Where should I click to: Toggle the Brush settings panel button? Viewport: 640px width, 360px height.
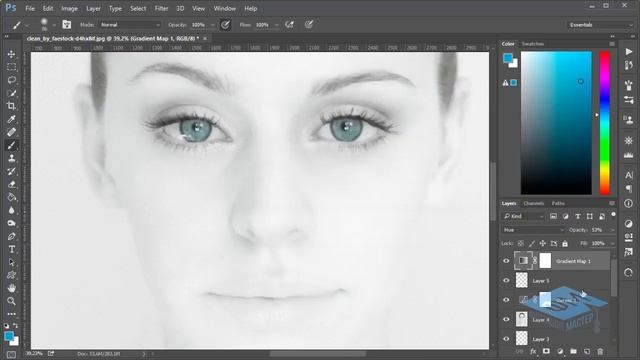pyautogui.click(x=67, y=25)
